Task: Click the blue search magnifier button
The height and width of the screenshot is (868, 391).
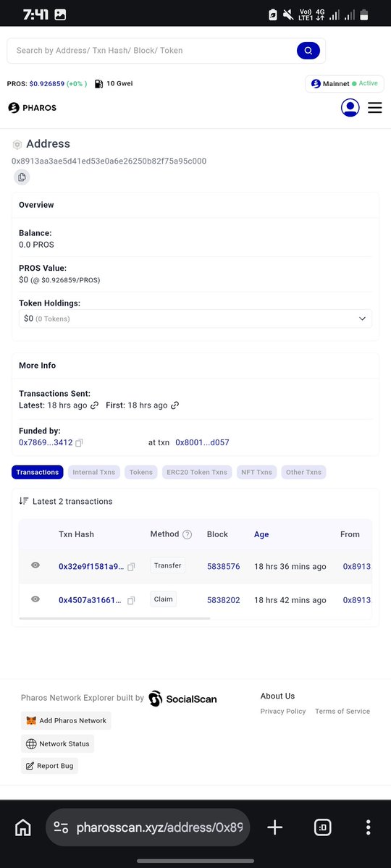Action: (308, 51)
